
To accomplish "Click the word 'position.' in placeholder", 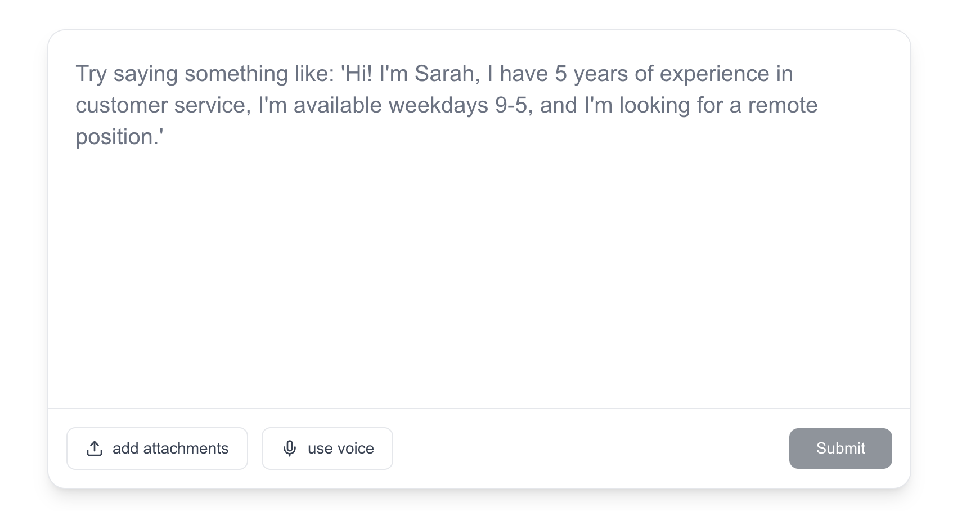I will (119, 137).
